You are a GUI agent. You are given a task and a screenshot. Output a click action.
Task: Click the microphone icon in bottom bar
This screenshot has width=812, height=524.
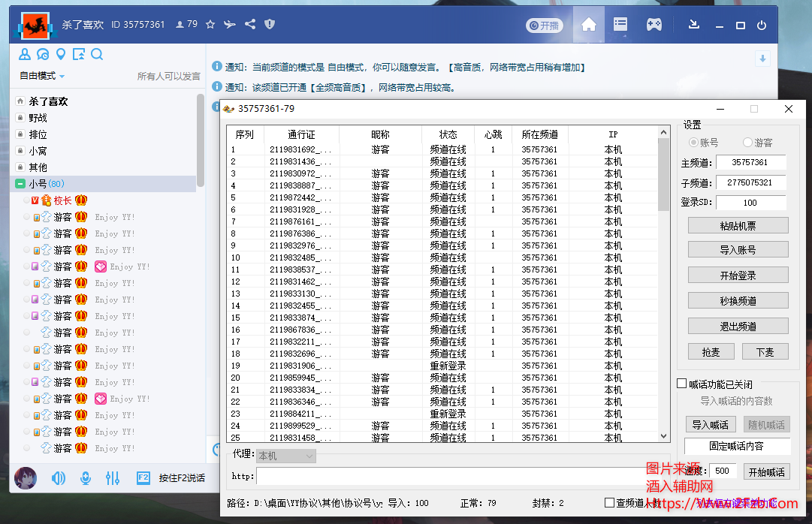pyautogui.click(x=86, y=477)
